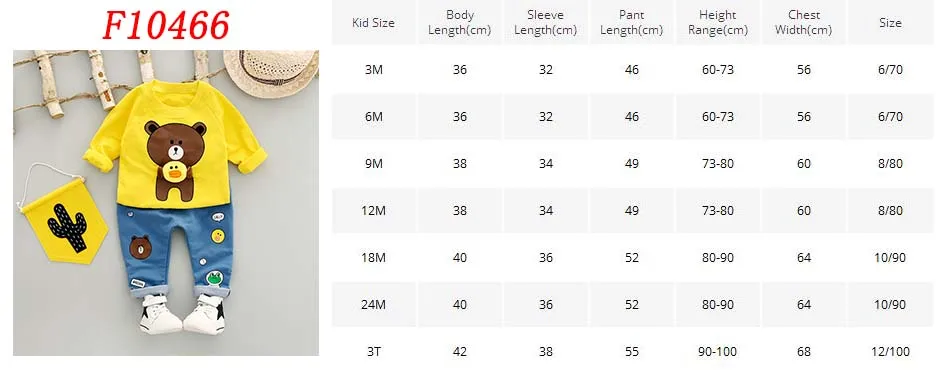Screen dimensions: 936x370
Task: Select the 24M row label
Action: [374, 304]
